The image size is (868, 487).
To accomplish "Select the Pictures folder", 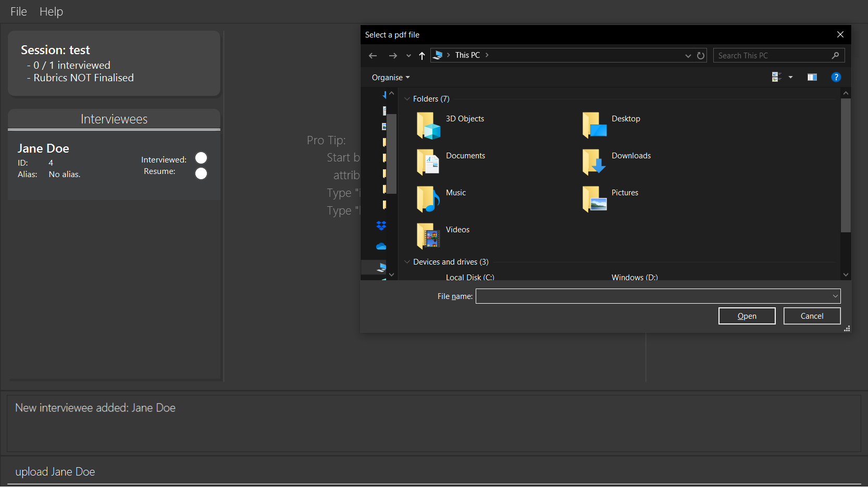I will [610, 199].
